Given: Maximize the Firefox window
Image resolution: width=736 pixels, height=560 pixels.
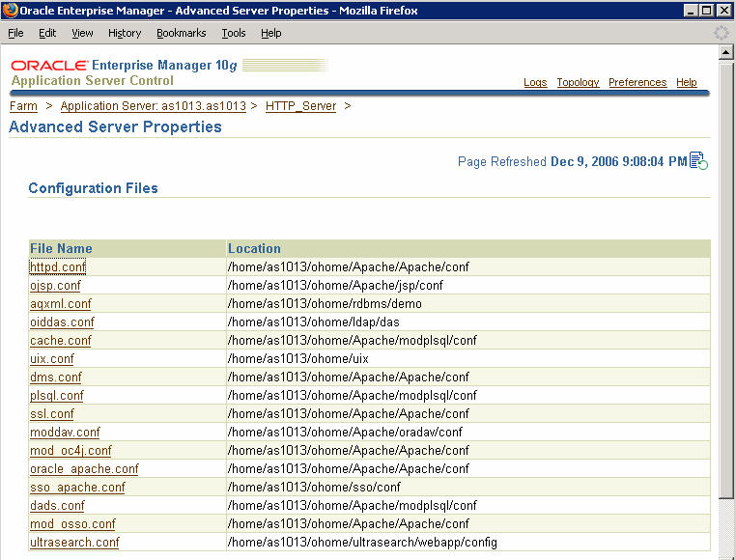Looking at the screenshot, I should pos(707,11).
